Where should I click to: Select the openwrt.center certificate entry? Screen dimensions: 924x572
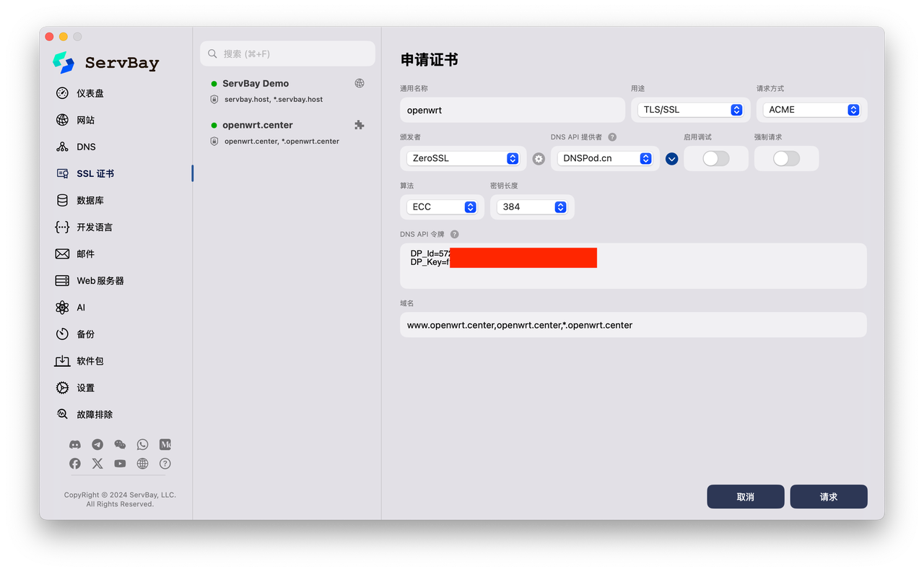pos(287,132)
